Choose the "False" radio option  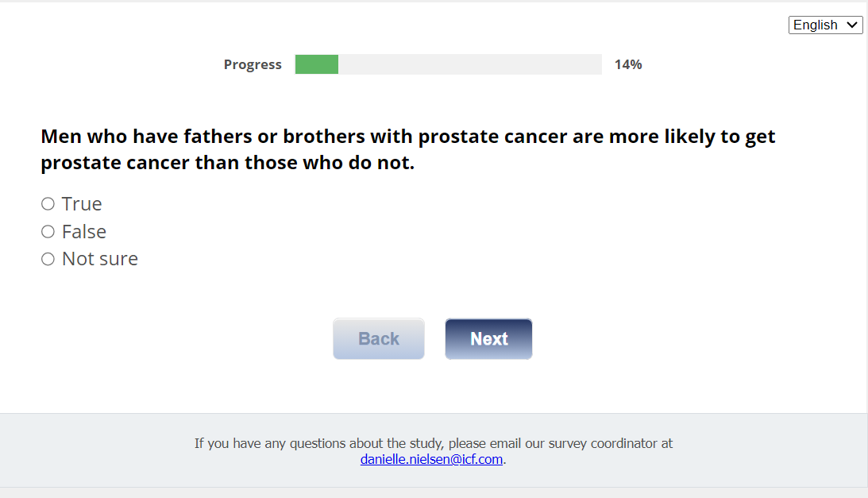(48, 232)
